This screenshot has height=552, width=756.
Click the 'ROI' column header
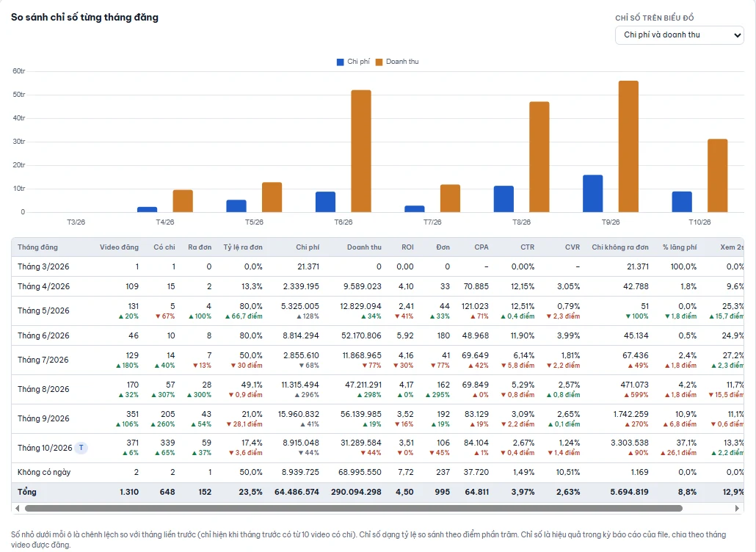coord(407,247)
